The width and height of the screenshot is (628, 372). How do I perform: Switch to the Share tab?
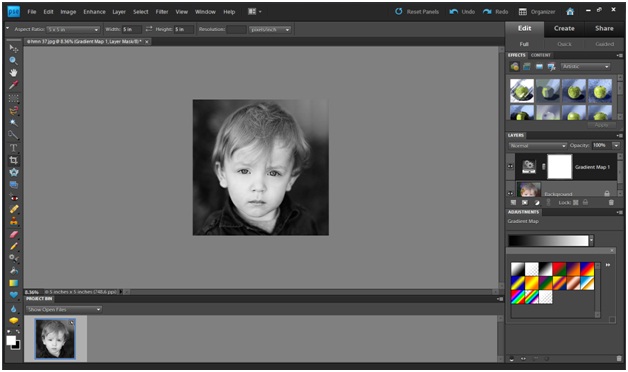click(x=604, y=28)
